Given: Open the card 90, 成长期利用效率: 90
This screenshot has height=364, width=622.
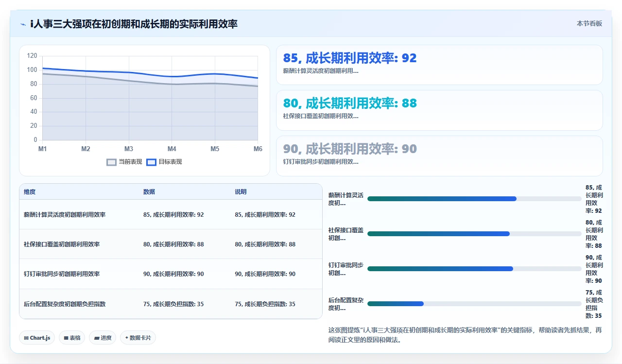Looking at the screenshot, I should pyautogui.click(x=439, y=156).
